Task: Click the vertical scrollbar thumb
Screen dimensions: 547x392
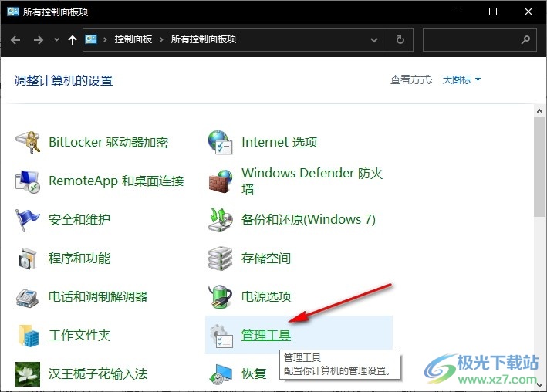Action: 539,167
